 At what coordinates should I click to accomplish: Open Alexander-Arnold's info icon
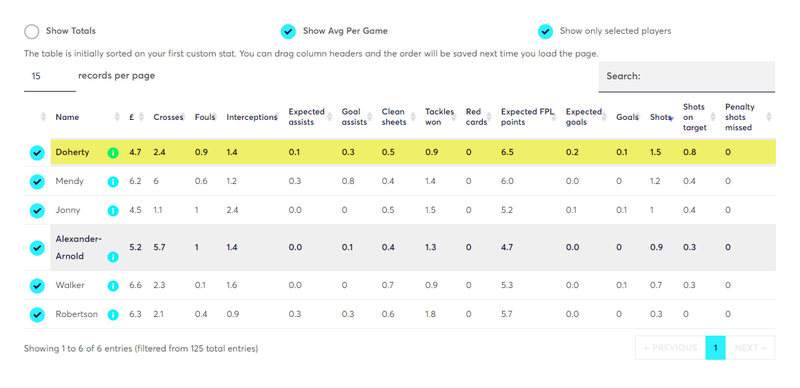(113, 257)
